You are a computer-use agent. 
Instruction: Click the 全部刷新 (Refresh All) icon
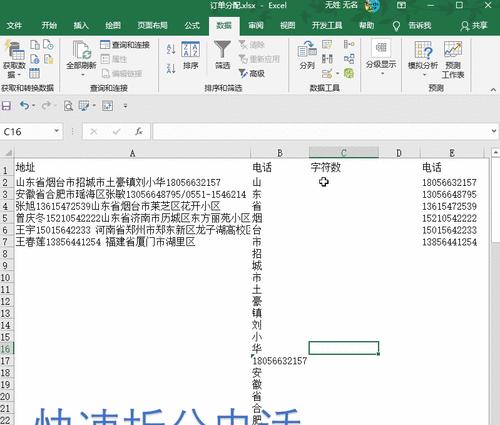click(81, 50)
